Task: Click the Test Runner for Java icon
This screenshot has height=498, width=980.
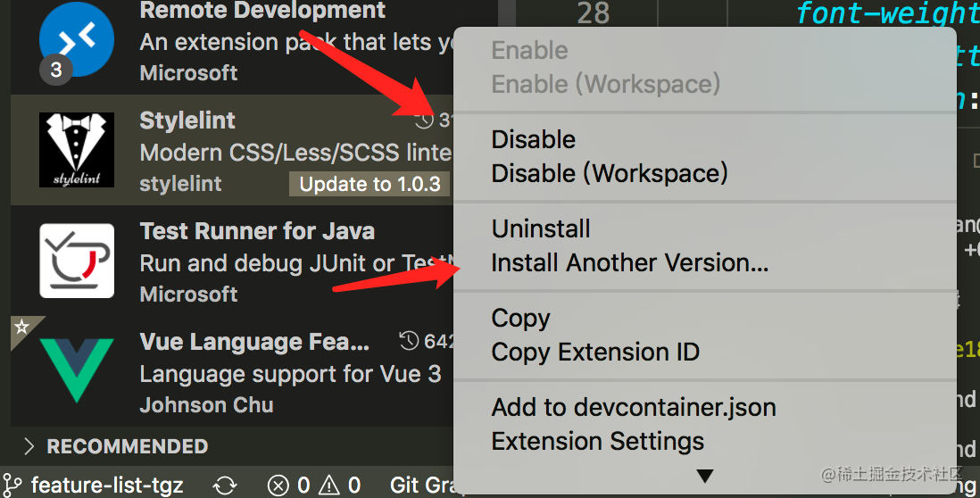Action: point(76,261)
